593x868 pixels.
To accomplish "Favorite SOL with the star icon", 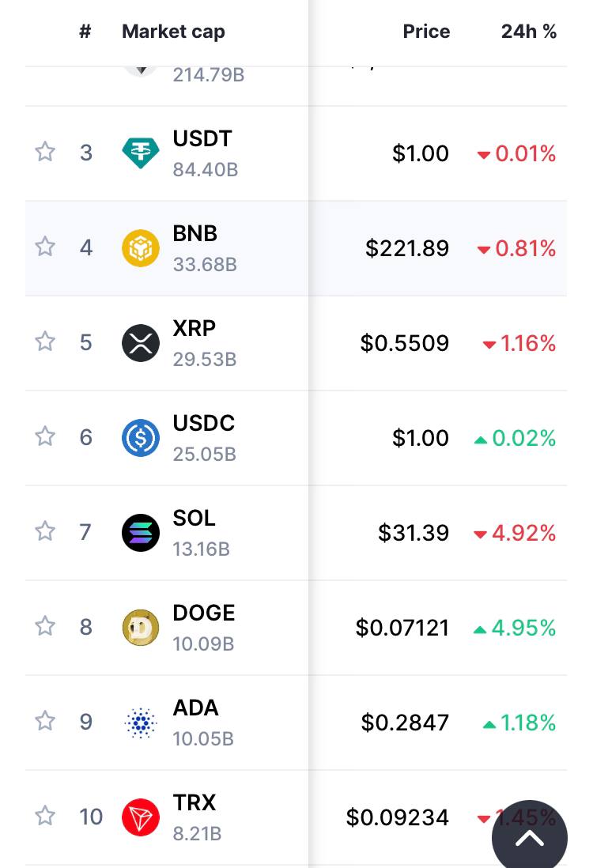I will coord(45,531).
